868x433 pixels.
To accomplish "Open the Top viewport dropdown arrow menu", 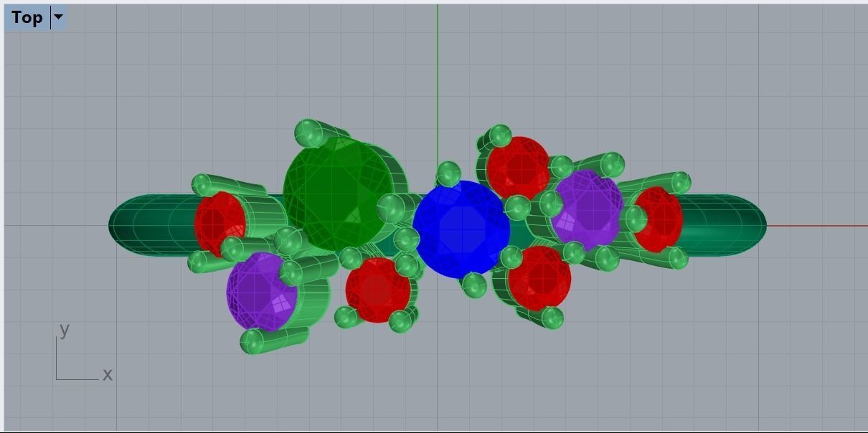I will click(59, 17).
